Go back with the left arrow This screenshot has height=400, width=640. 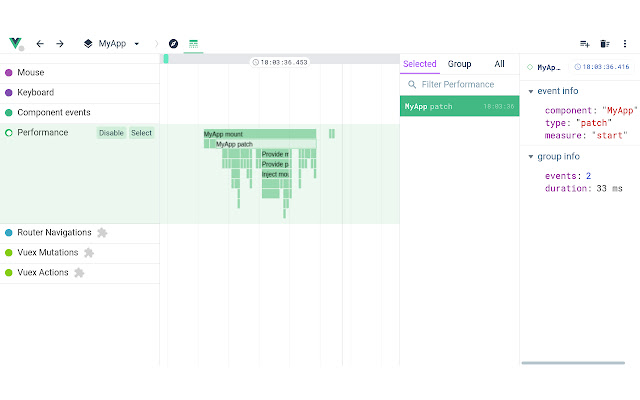point(40,44)
